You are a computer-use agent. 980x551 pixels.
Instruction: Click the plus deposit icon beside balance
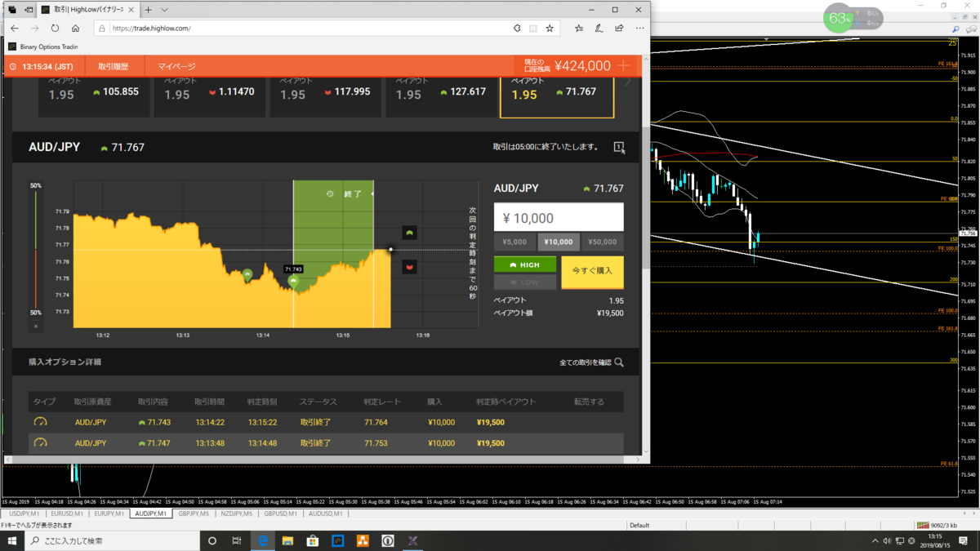tap(624, 66)
